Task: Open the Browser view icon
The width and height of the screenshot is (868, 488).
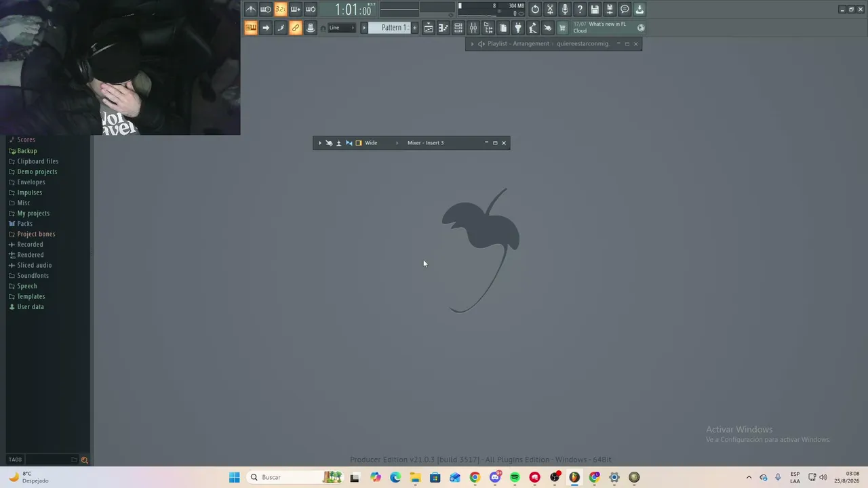Action: pos(488,28)
